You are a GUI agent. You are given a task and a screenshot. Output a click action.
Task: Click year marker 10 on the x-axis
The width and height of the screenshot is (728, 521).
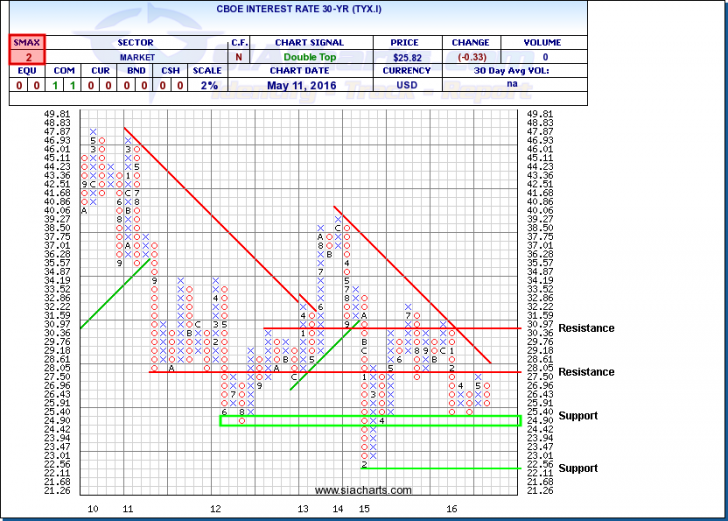coord(92,509)
